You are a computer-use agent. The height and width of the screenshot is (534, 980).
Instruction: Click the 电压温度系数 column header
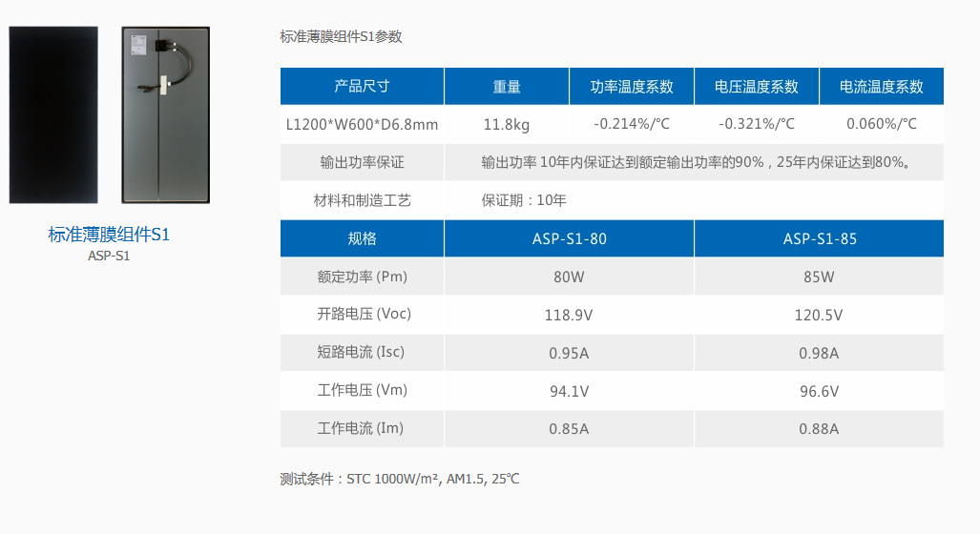coord(757,86)
